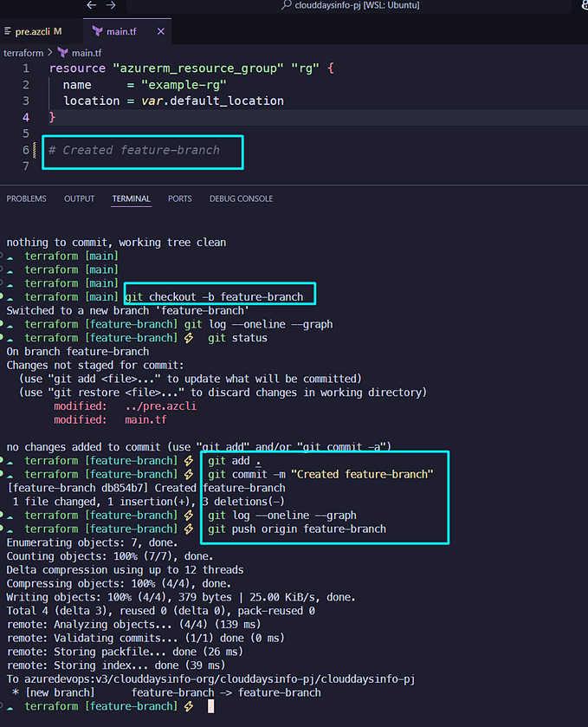The width and height of the screenshot is (588, 727).
Task: Click the commit hash db854b7 line
Action: tap(146, 488)
